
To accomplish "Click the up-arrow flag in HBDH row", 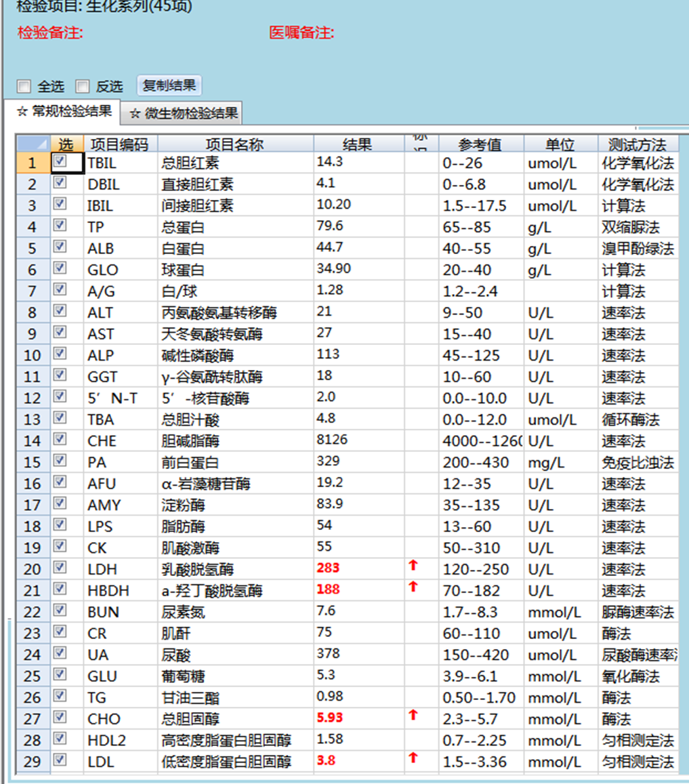I will point(413,587).
